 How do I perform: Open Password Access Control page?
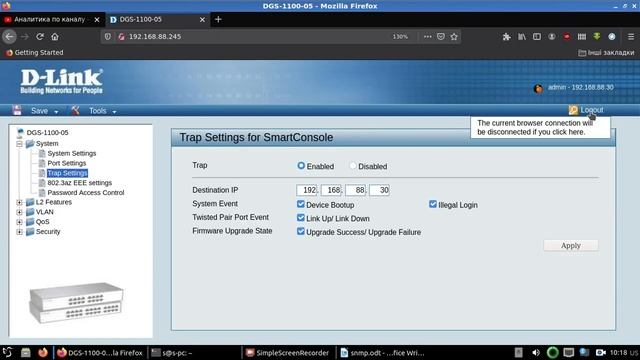coord(86,193)
